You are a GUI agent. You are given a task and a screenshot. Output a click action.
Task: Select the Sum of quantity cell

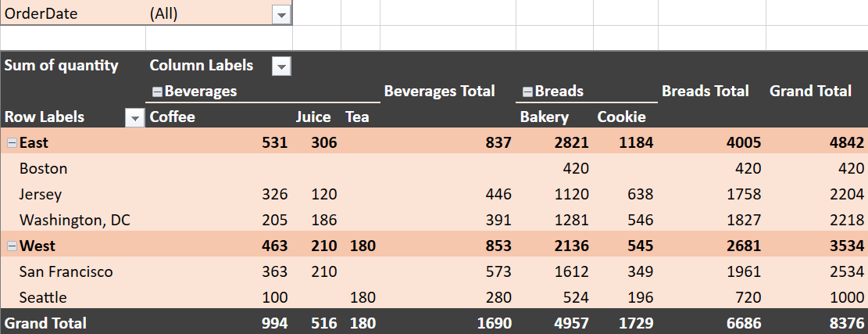pos(62,66)
